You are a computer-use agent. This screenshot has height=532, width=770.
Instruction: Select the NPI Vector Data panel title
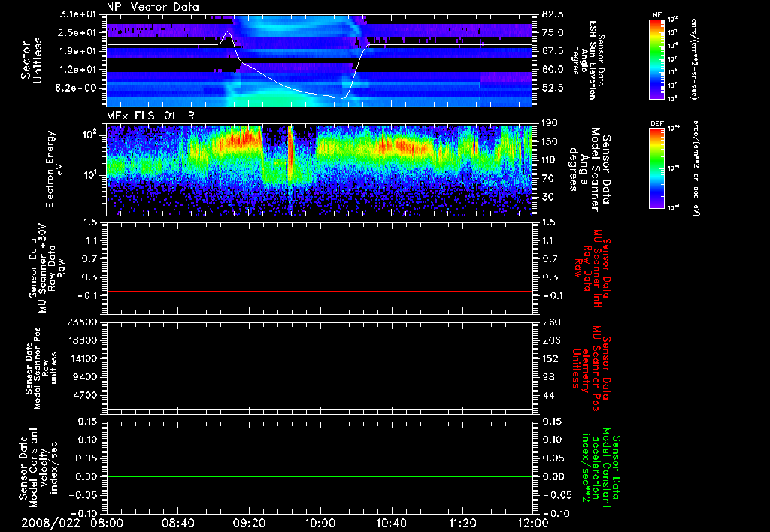click(x=153, y=7)
